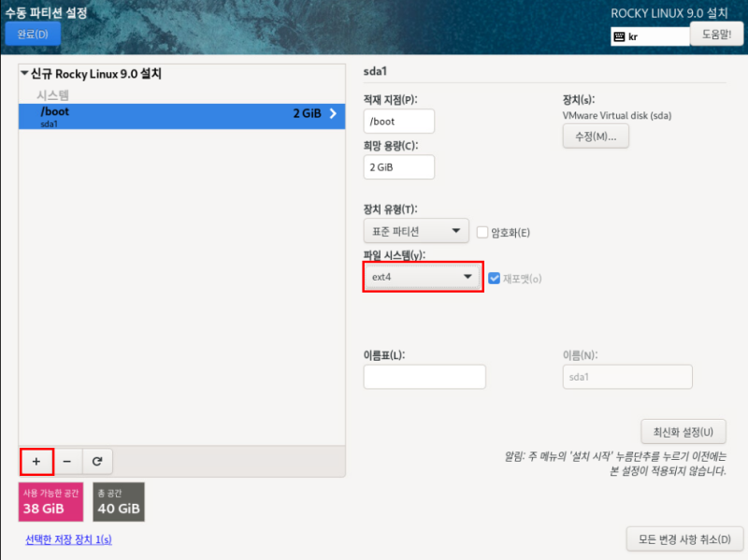Toggle the 암호화(E) encryption checkbox

pyautogui.click(x=482, y=232)
